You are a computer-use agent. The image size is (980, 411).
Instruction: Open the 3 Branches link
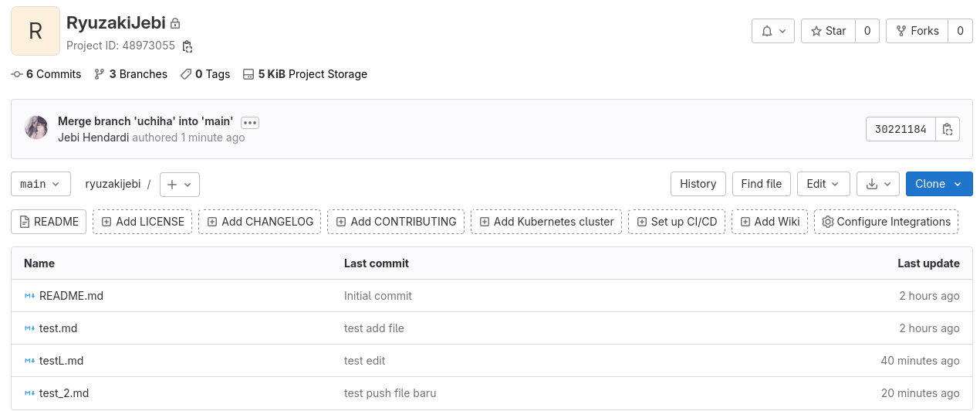[130, 74]
